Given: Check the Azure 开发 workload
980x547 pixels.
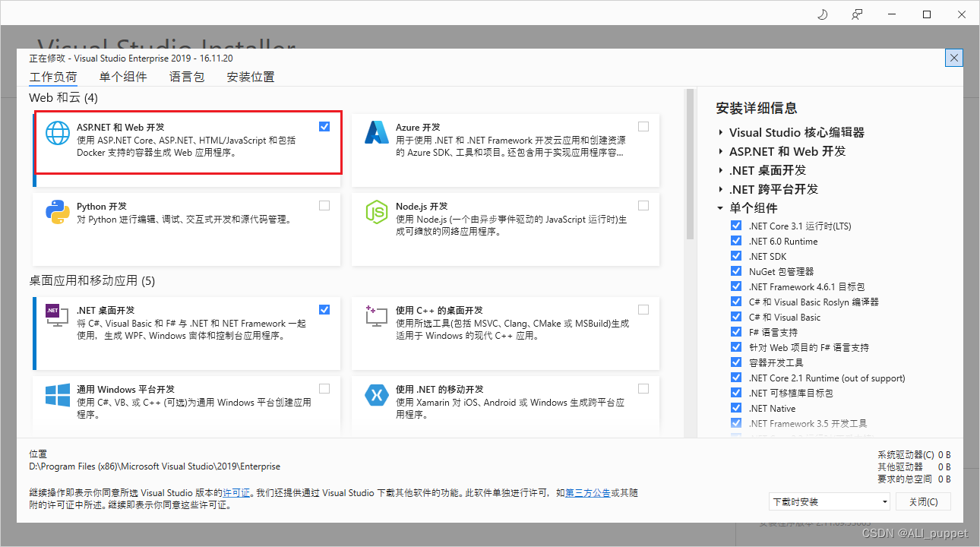Looking at the screenshot, I should [643, 127].
